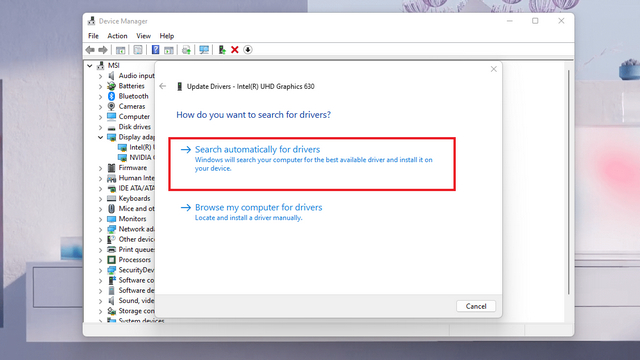Viewport: 640px width, 360px height.
Task: Close the Update Drivers dialog
Action: (x=493, y=69)
